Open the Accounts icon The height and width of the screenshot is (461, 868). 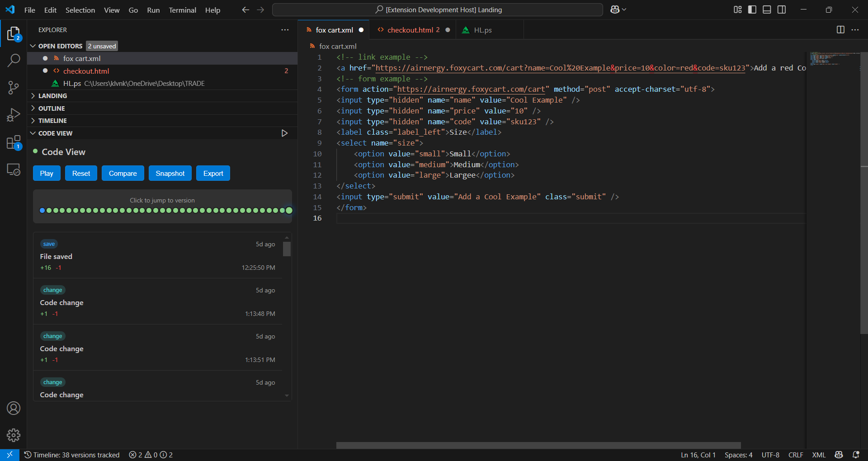tap(14, 408)
